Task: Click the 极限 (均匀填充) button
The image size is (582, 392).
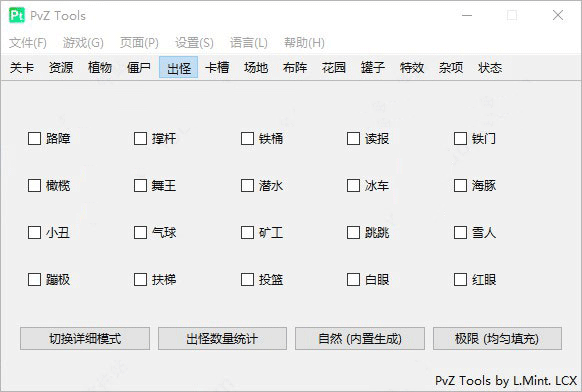Action: click(497, 339)
